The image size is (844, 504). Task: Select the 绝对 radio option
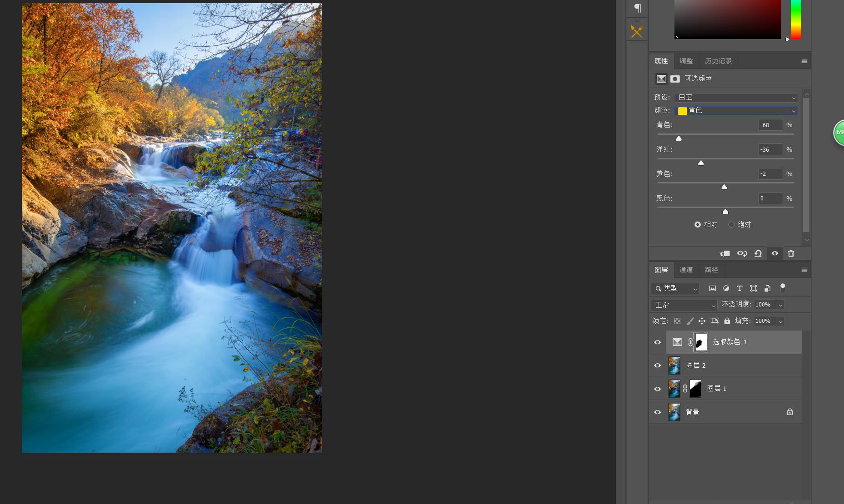coord(731,224)
